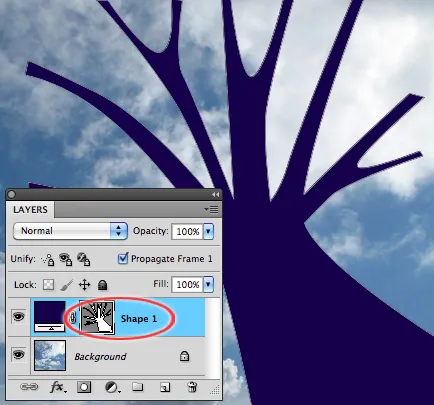The height and width of the screenshot is (405, 434).
Task: Create new adjustment layer from the half-filled circle icon
Action: (x=112, y=387)
